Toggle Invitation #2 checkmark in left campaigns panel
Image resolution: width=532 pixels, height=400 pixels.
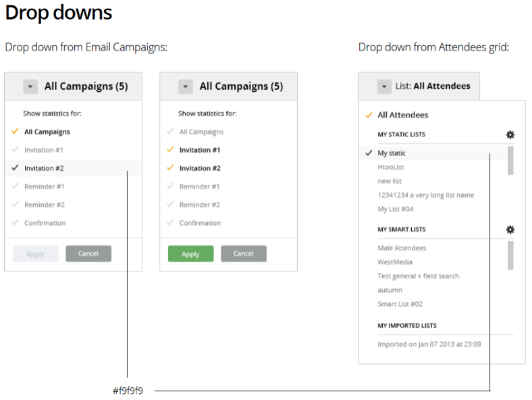[16, 168]
